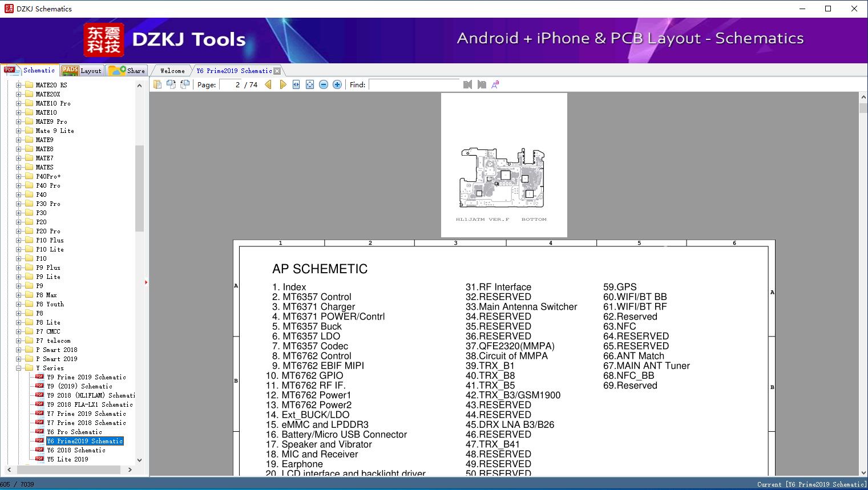Zoom out with the minus icon
The width and height of the screenshot is (868, 490).
324,84
